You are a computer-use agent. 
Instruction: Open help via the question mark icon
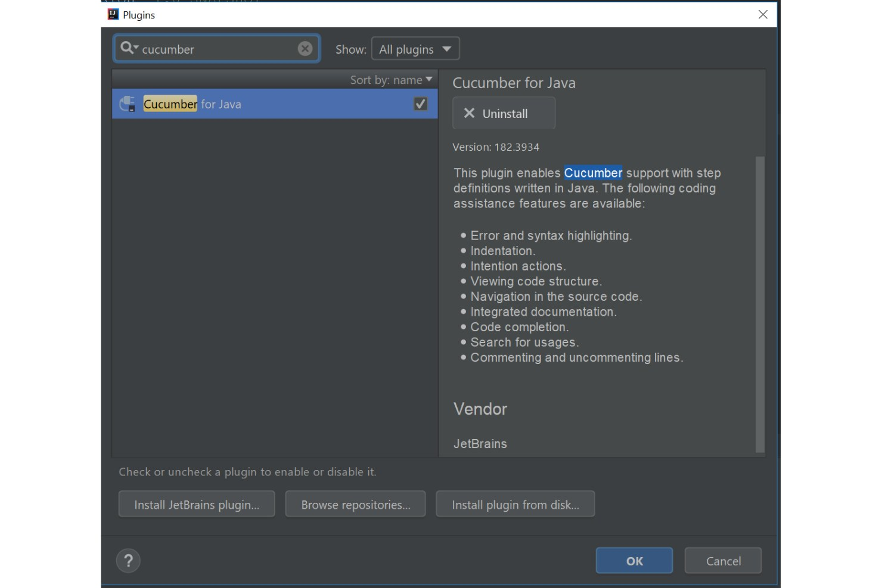[x=128, y=560]
